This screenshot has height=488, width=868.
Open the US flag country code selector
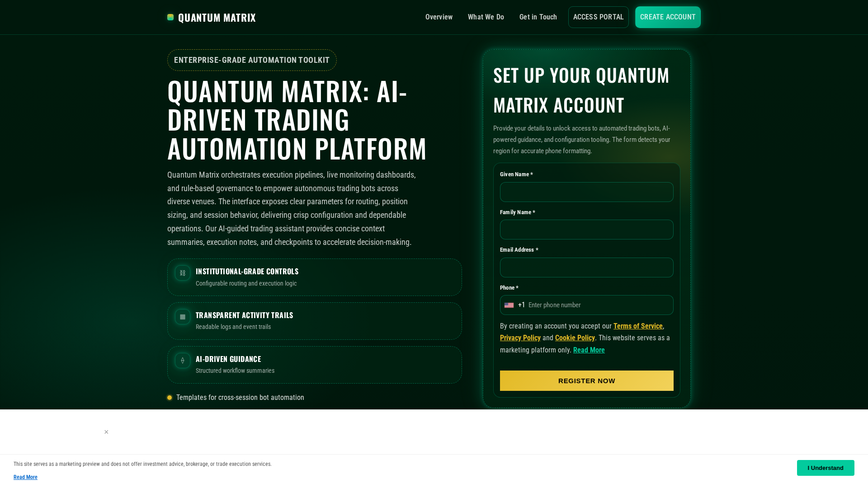pos(509,305)
